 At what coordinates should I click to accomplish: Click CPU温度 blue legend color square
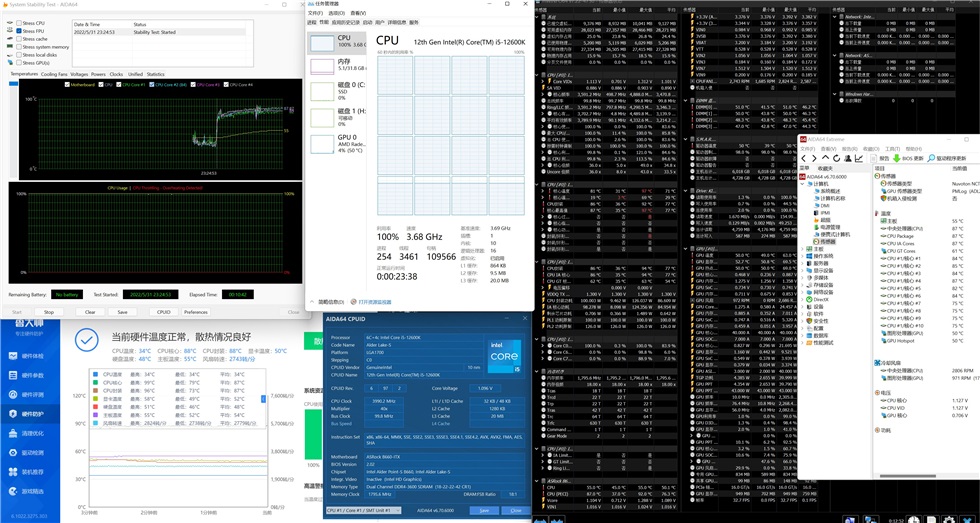tap(95, 374)
